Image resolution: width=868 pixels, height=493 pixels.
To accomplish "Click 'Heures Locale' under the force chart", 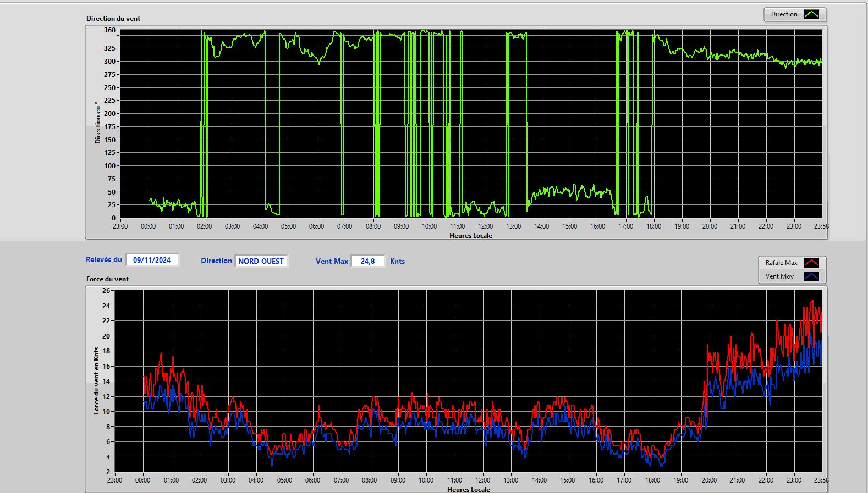I will pos(469,489).
